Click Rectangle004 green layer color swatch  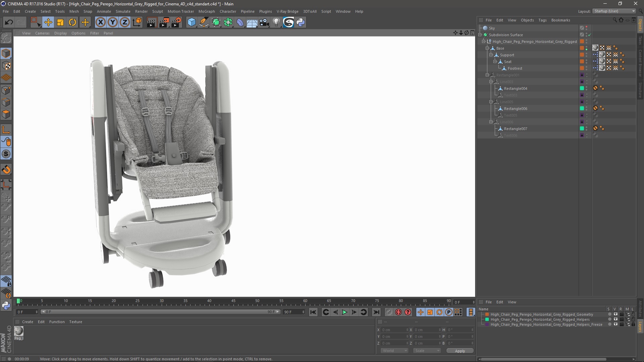582,88
